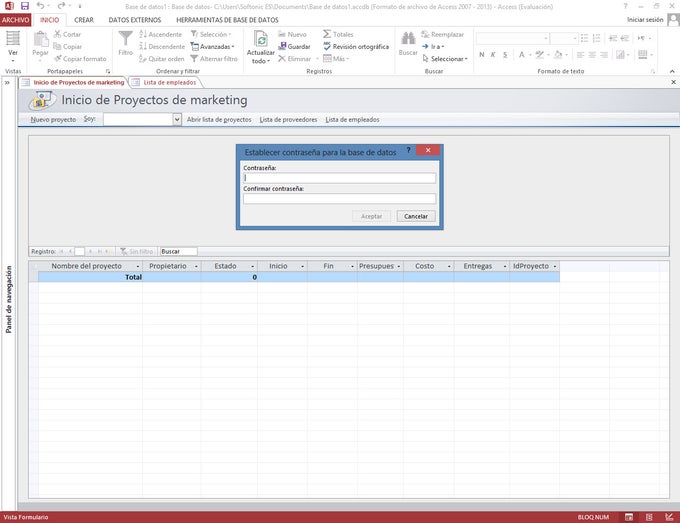Image resolution: width=680 pixels, height=523 pixels.
Task: Click the Copiar formato brush
Action: 80,59
